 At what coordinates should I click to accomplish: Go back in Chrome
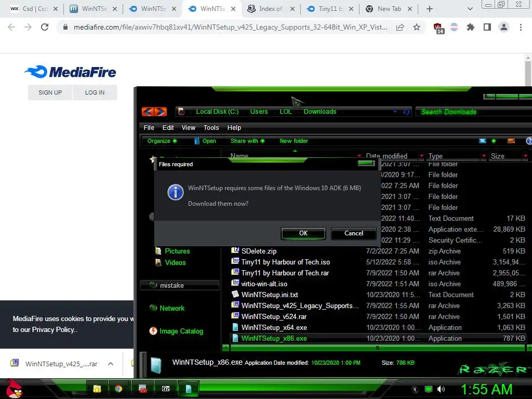coord(11,27)
